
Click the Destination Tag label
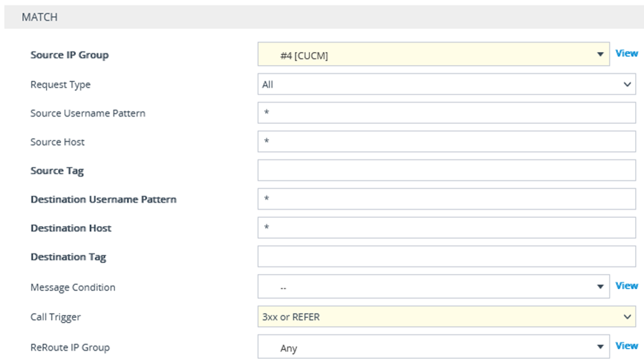click(68, 257)
